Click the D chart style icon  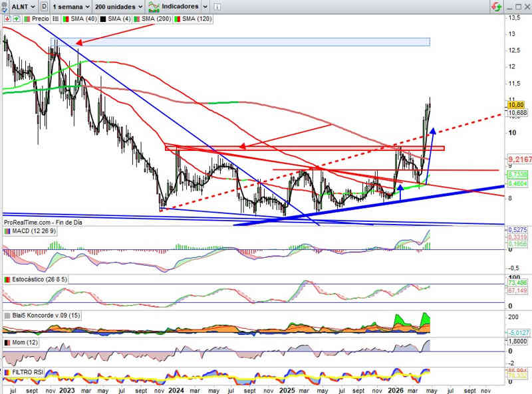coord(43,7)
